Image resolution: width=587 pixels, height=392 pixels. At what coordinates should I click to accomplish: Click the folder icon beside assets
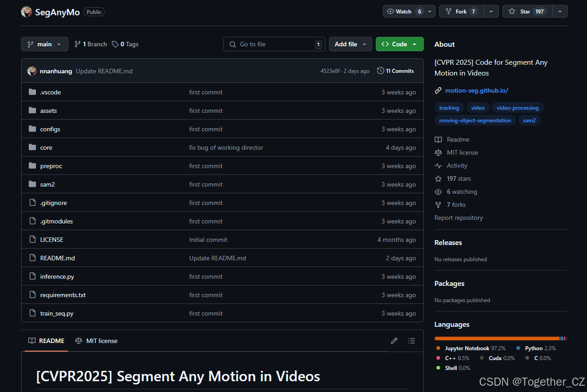click(32, 111)
